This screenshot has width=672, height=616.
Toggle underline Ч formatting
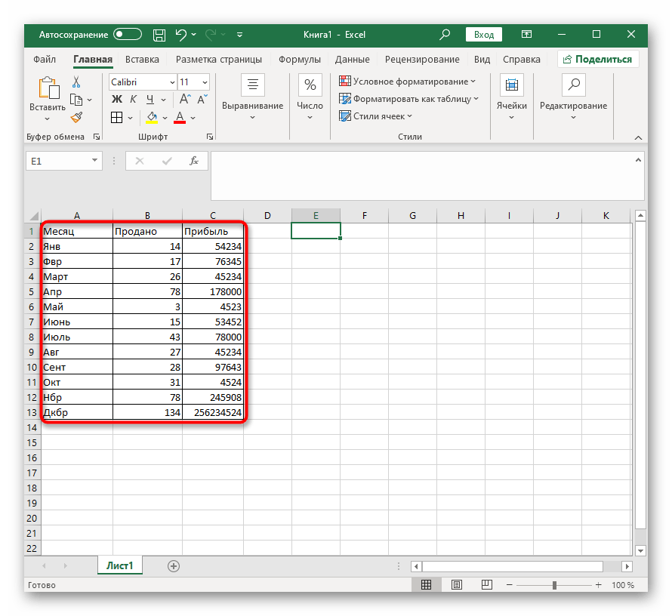click(x=150, y=100)
